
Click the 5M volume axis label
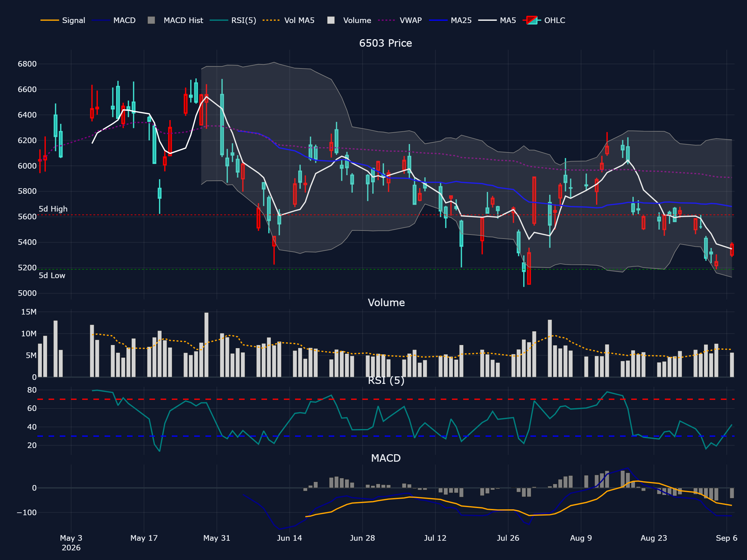coord(31,355)
